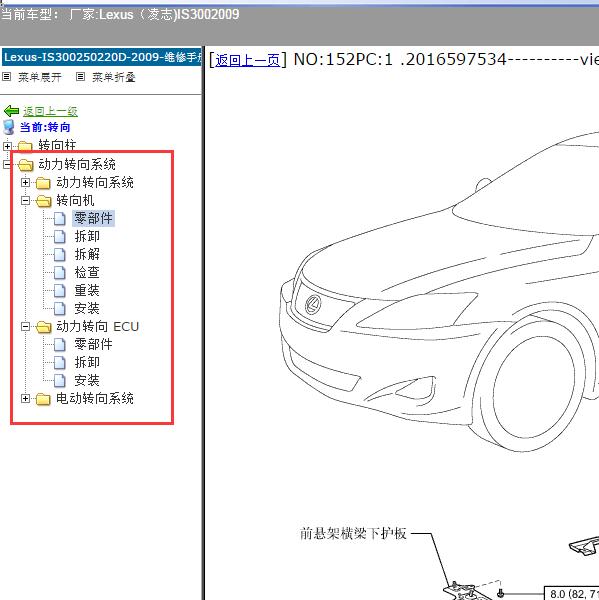This screenshot has width=599, height=600.
Task: Select the 动力转向 ECU folder label
Action: click(97, 326)
